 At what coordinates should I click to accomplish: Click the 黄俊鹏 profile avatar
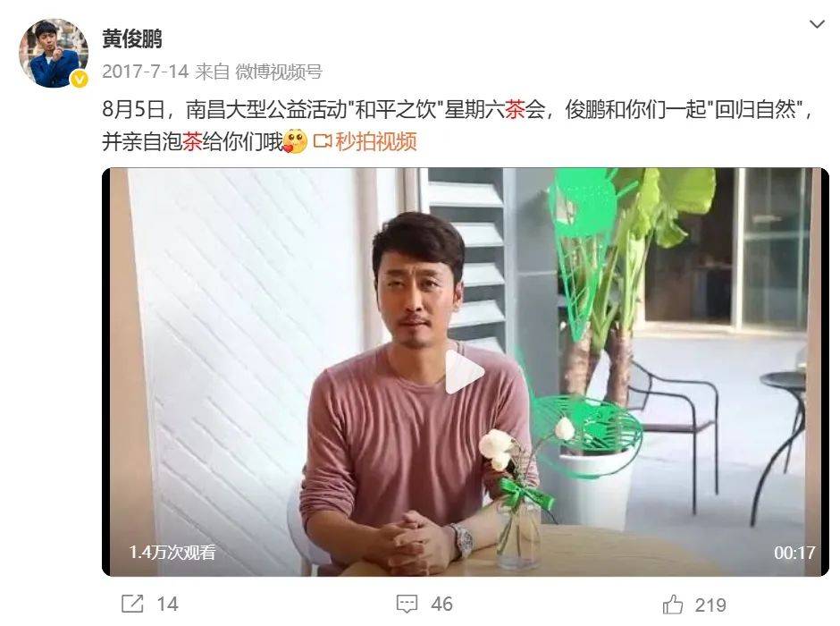click(x=54, y=53)
